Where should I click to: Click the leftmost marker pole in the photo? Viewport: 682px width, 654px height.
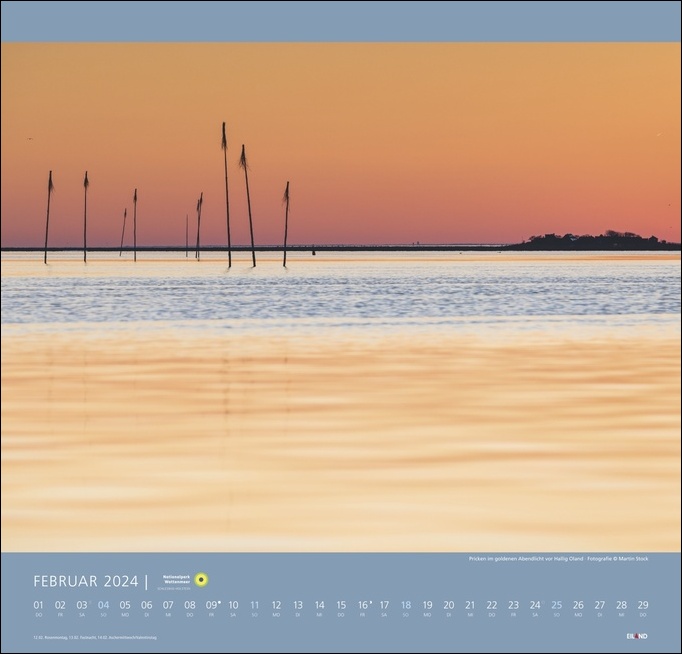(47, 216)
